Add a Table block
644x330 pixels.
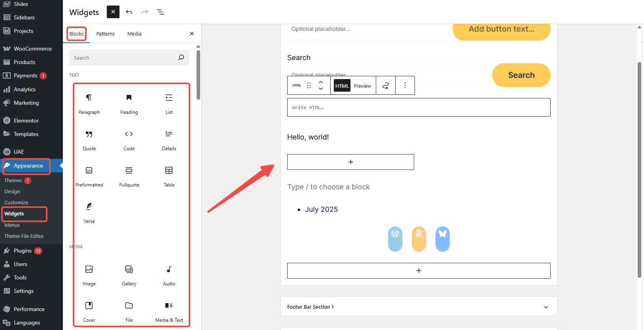point(169,176)
